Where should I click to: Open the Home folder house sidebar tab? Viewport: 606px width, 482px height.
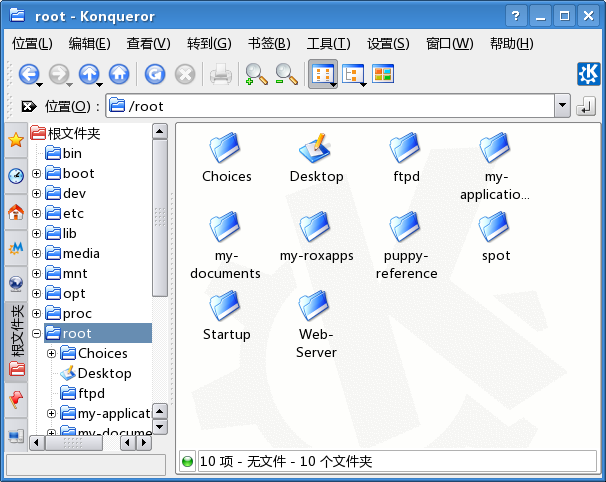[16, 212]
